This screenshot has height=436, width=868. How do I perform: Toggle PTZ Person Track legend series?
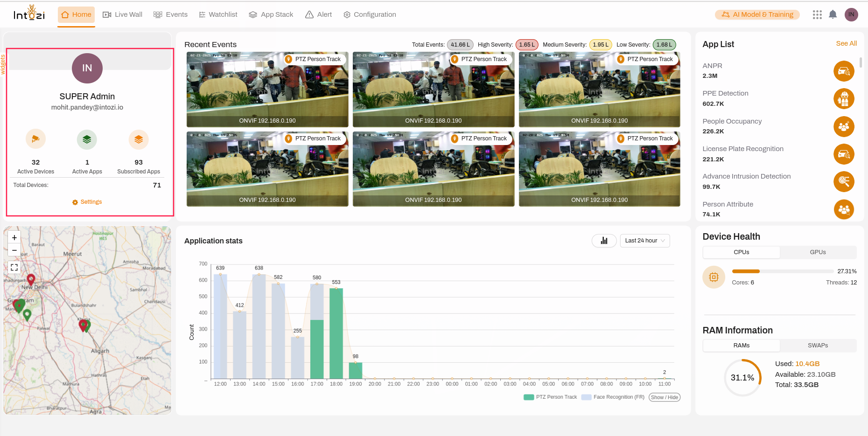coord(551,397)
